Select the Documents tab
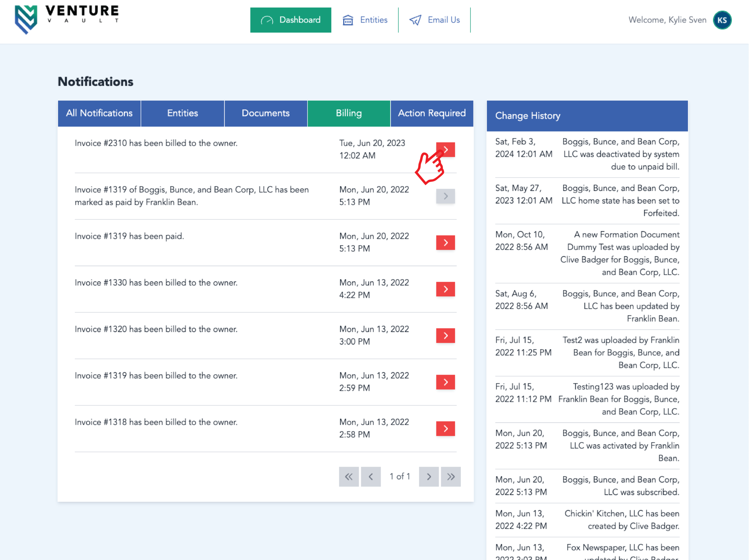This screenshot has width=750, height=560. pos(266,113)
